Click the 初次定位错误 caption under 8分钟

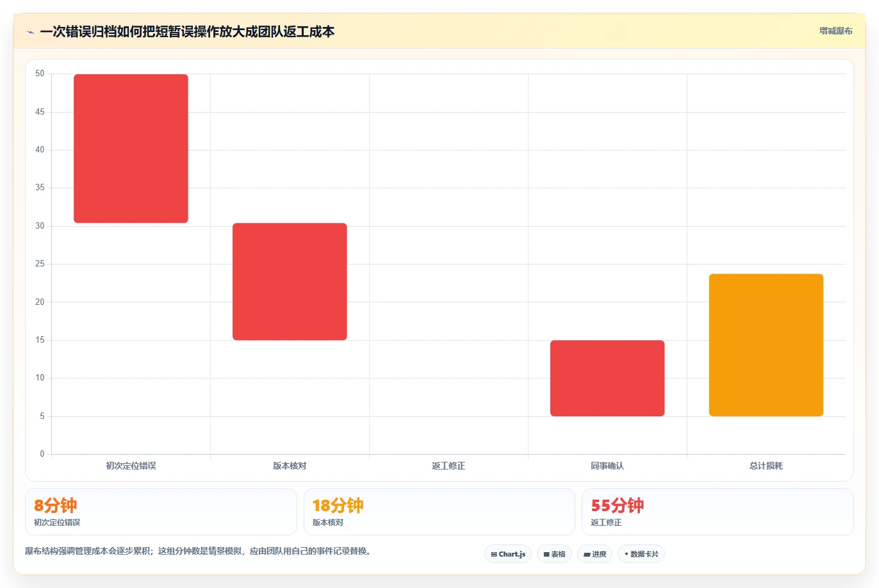(57, 523)
